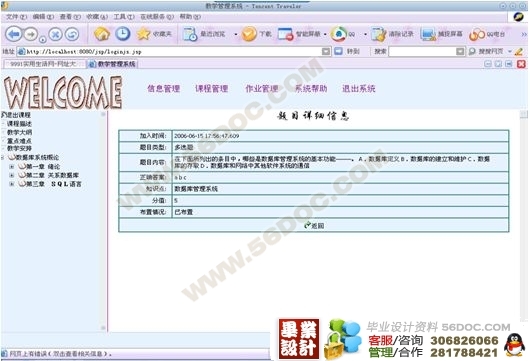Screen dimensions: 530x361
Task: Open the 工具 menu in menu bar
Action: click(124, 17)
